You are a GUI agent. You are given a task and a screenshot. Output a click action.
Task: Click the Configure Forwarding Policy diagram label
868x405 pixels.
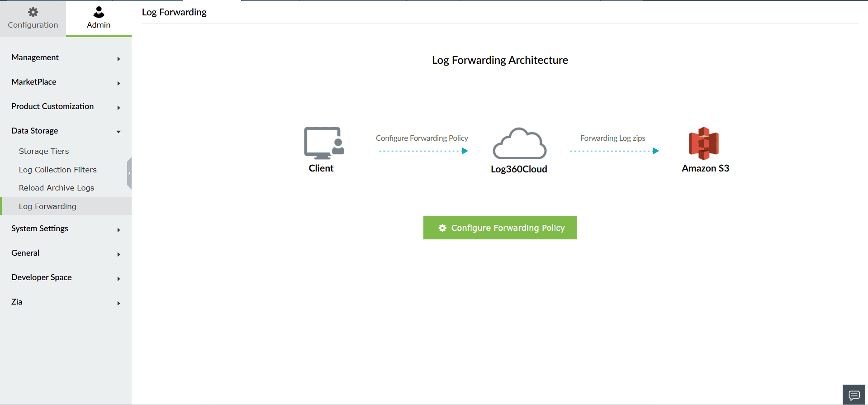click(x=422, y=138)
